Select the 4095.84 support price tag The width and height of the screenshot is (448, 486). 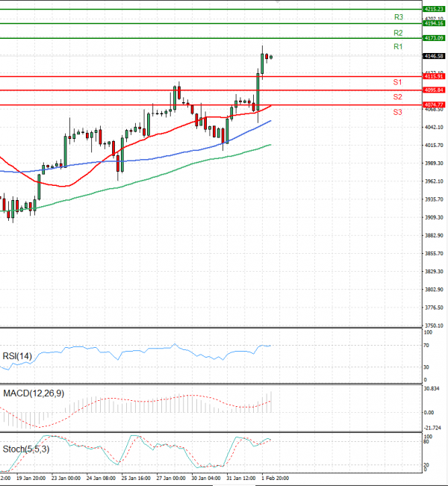click(x=434, y=90)
